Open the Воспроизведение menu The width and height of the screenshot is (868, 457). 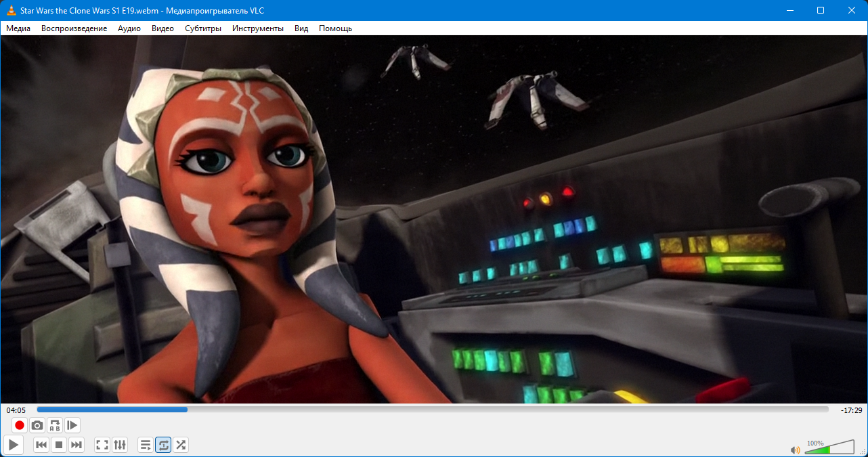74,28
